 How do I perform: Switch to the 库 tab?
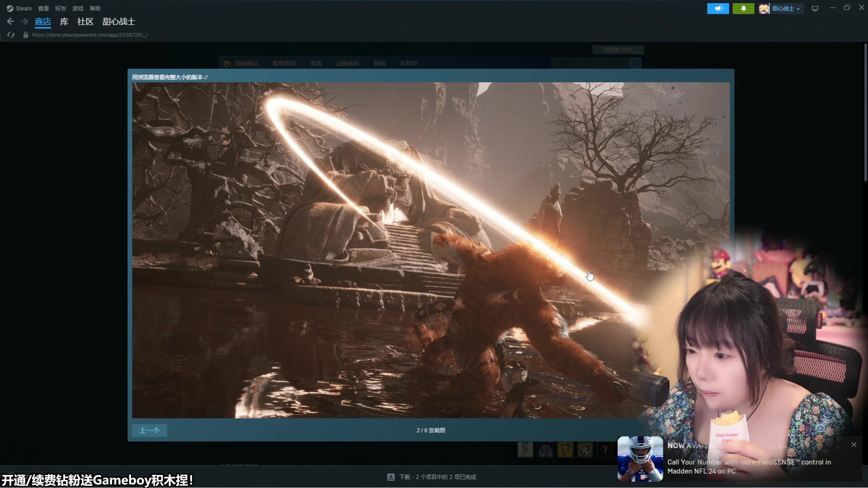coord(64,22)
